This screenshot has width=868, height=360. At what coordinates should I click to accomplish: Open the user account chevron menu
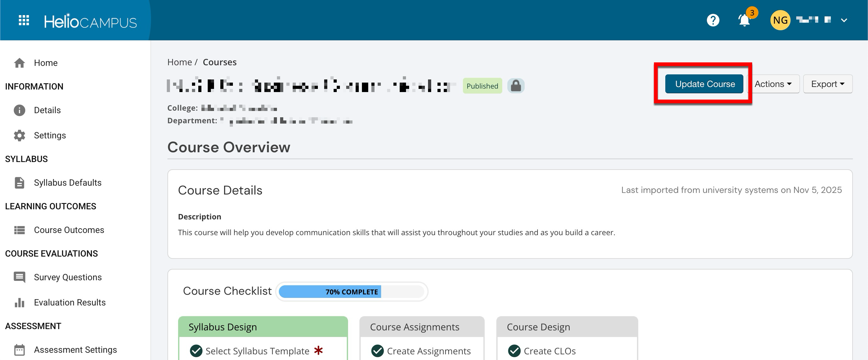(x=844, y=20)
